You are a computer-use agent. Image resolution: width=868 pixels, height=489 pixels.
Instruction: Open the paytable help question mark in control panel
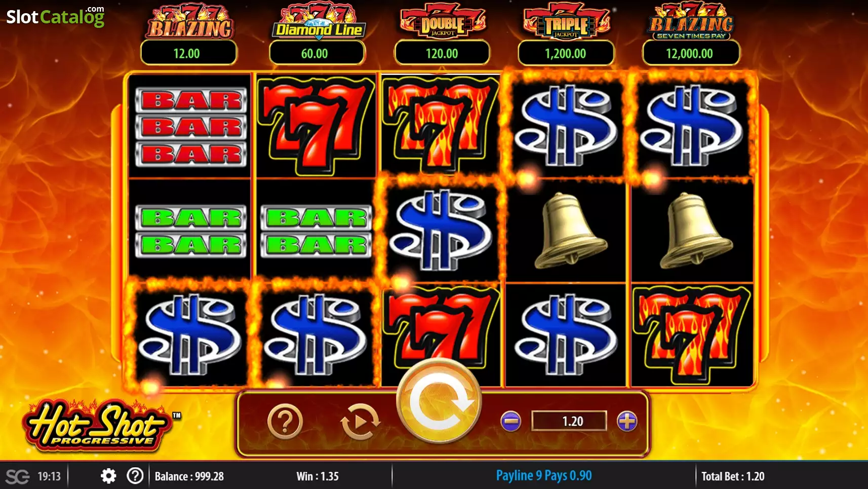coord(285,421)
